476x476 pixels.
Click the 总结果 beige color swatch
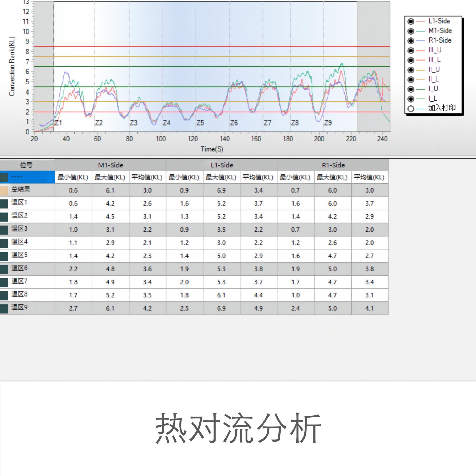pyautogui.click(x=4, y=191)
